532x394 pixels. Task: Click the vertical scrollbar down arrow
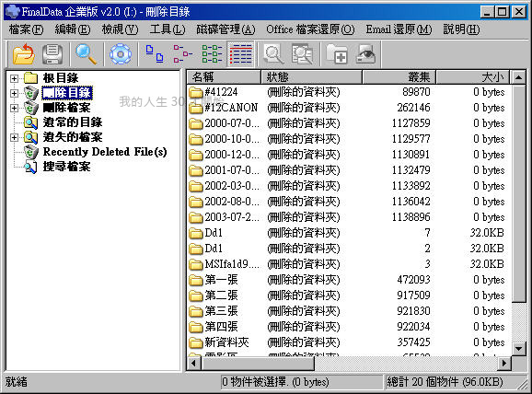[518, 349]
